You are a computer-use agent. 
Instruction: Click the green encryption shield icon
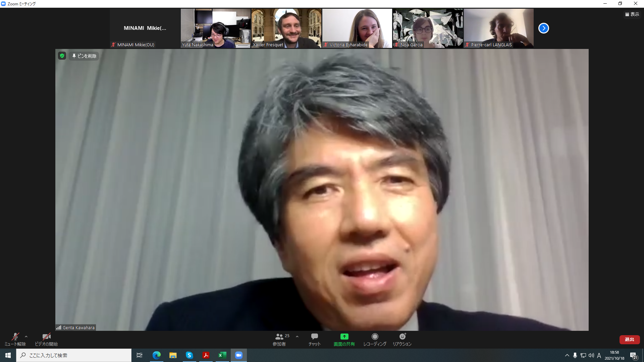62,56
